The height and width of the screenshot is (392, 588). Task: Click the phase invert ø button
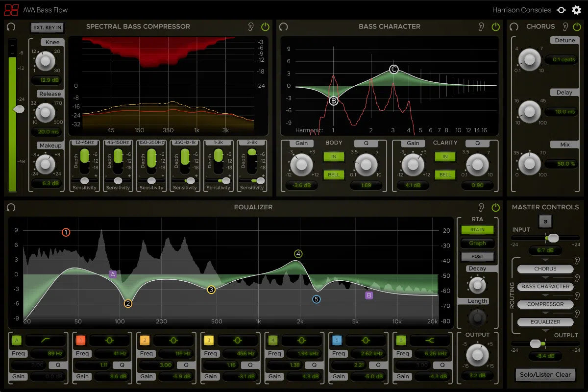click(545, 221)
